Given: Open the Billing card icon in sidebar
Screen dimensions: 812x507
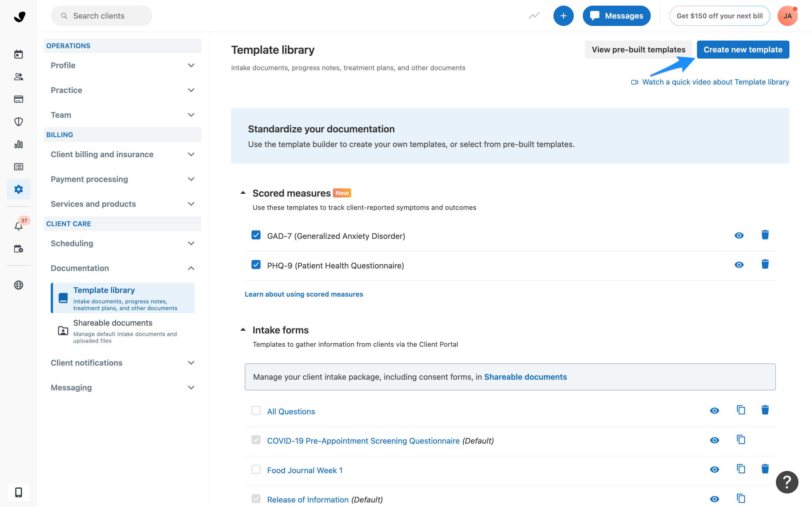Looking at the screenshot, I should coord(18,99).
